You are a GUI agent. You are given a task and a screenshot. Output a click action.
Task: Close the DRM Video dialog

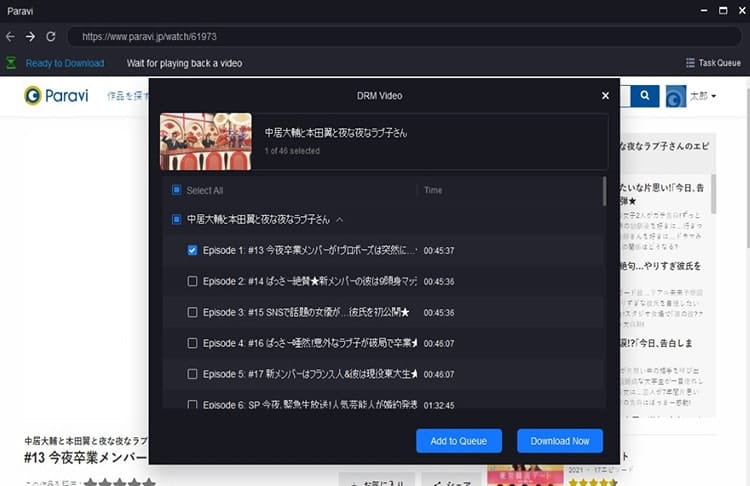[x=605, y=96]
